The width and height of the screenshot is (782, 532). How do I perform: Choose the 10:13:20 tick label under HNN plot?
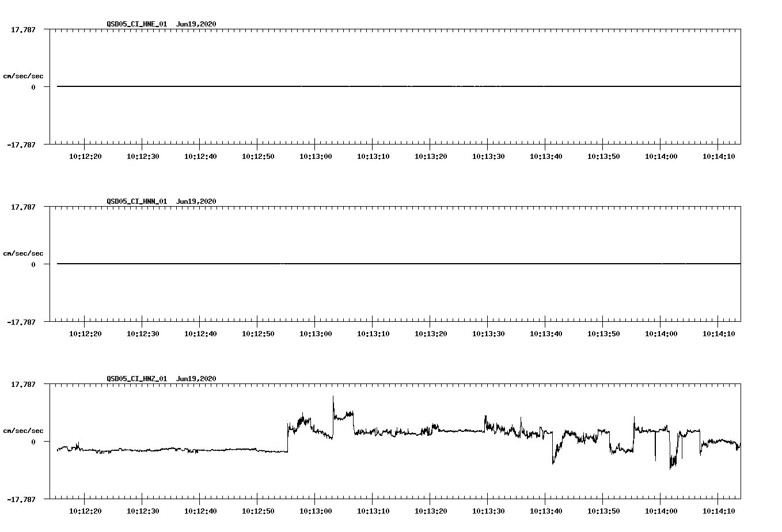pos(431,334)
